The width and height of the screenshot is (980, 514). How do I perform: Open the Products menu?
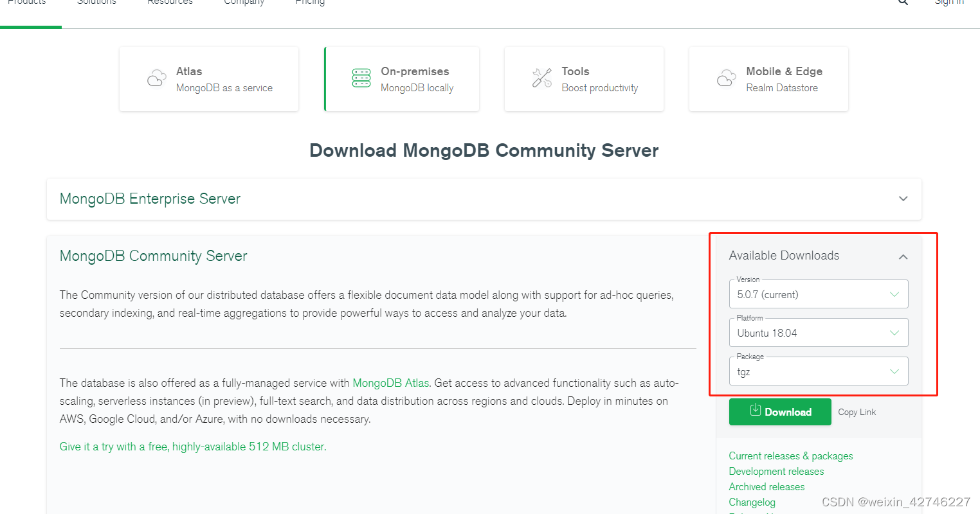coord(27,3)
